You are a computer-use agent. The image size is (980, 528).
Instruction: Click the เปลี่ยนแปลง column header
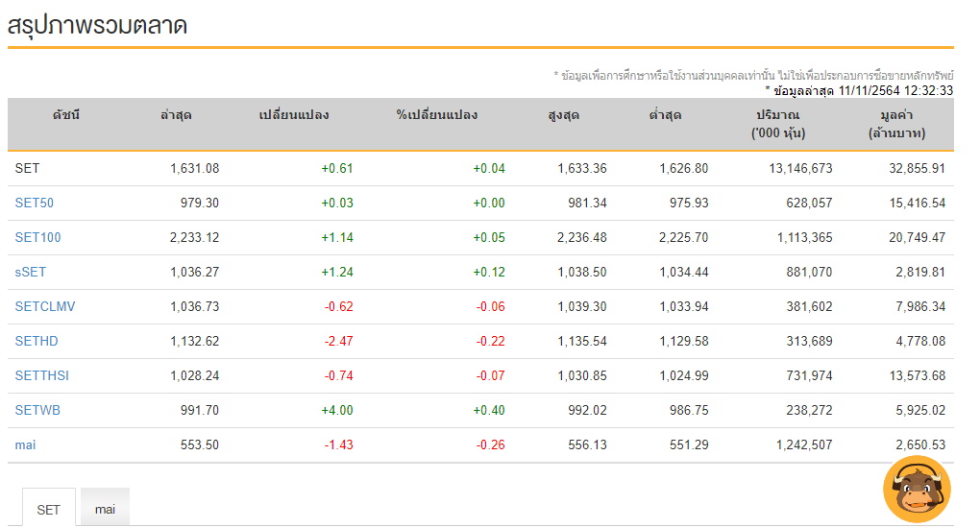click(294, 115)
